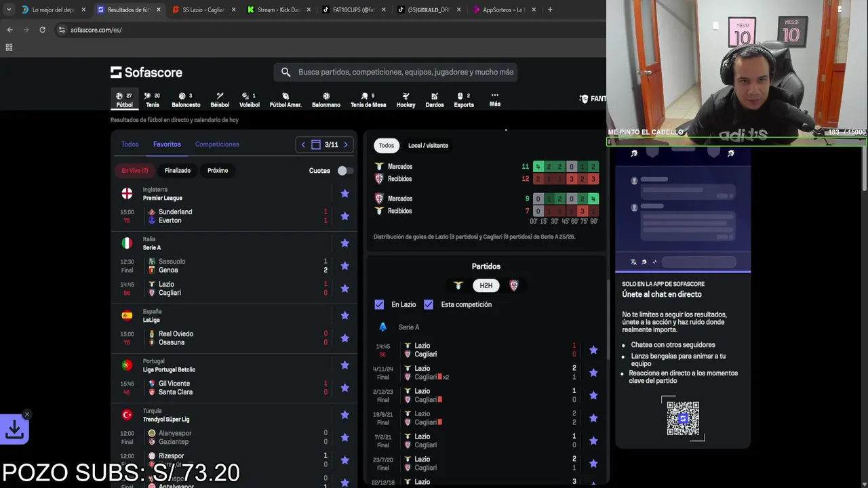Switch to the Todos tab
This screenshot has width=868, height=488.
coord(130,144)
